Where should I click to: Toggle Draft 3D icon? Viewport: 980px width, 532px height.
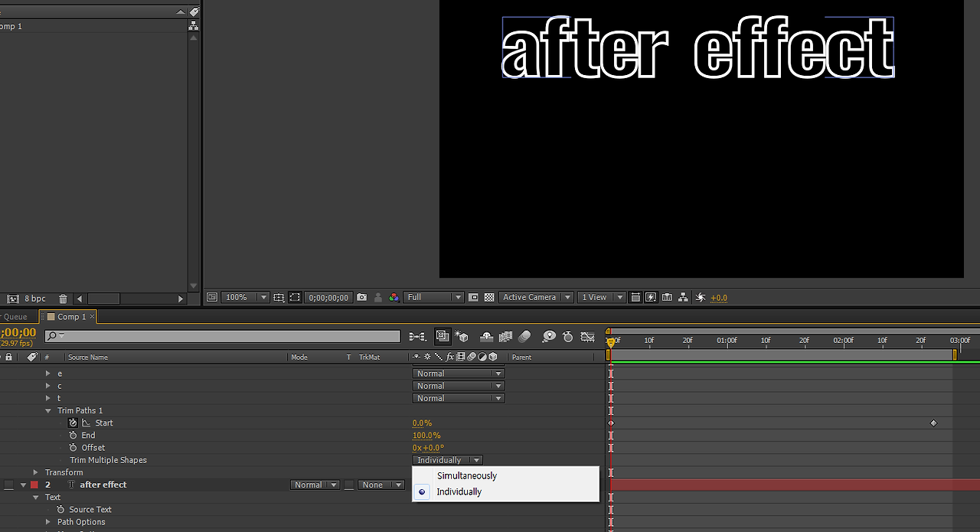[x=462, y=336]
